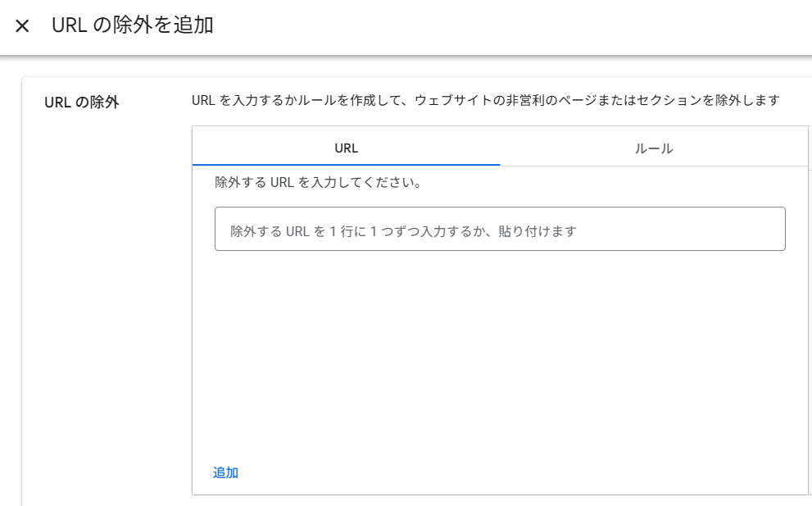The height and width of the screenshot is (506, 812).
Task: Switch to the URL tab
Action: point(346,148)
